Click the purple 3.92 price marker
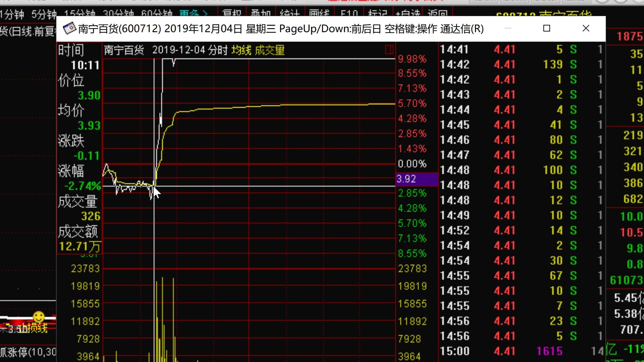Screen dimensions: 644x362 coord(417,179)
